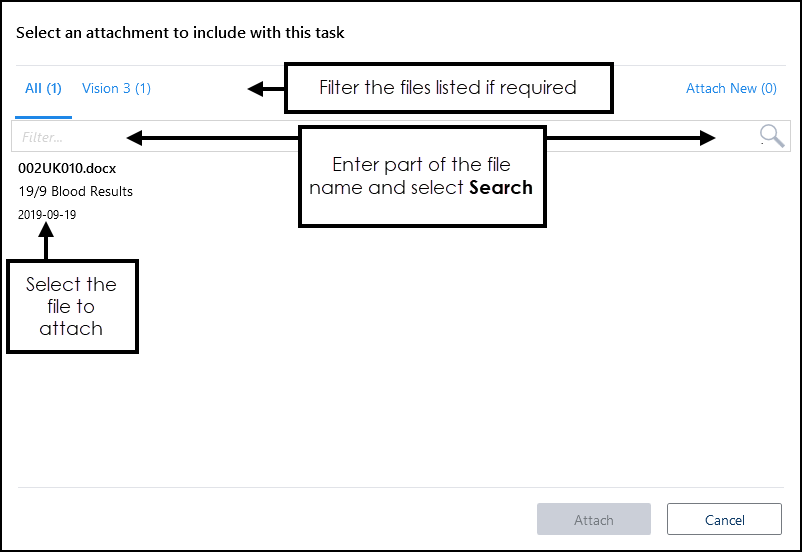Open the Vision 3 (1) tab
Screen dimensions: 802x552
click(116, 88)
